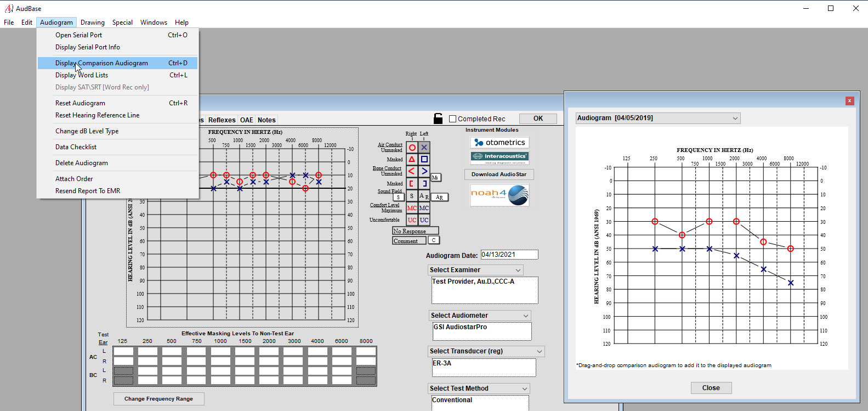This screenshot has height=411, width=868.
Task: Switch to the OAE tab
Action: coord(247,120)
